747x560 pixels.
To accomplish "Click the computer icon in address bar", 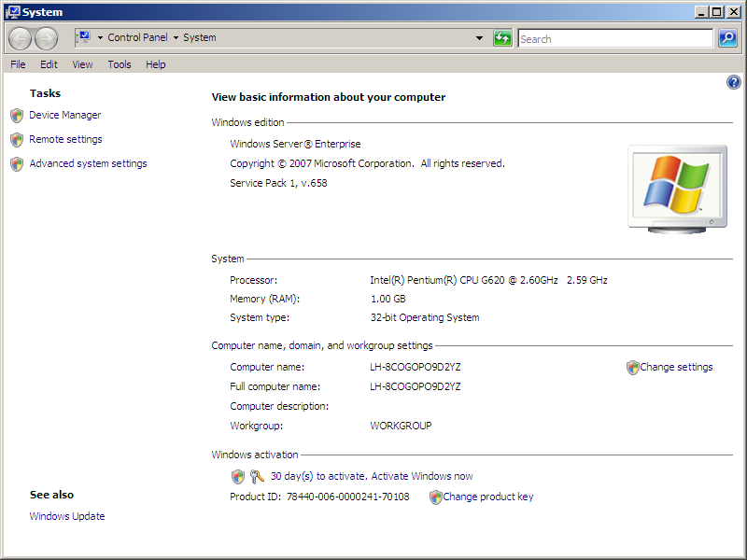I will click(82, 38).
